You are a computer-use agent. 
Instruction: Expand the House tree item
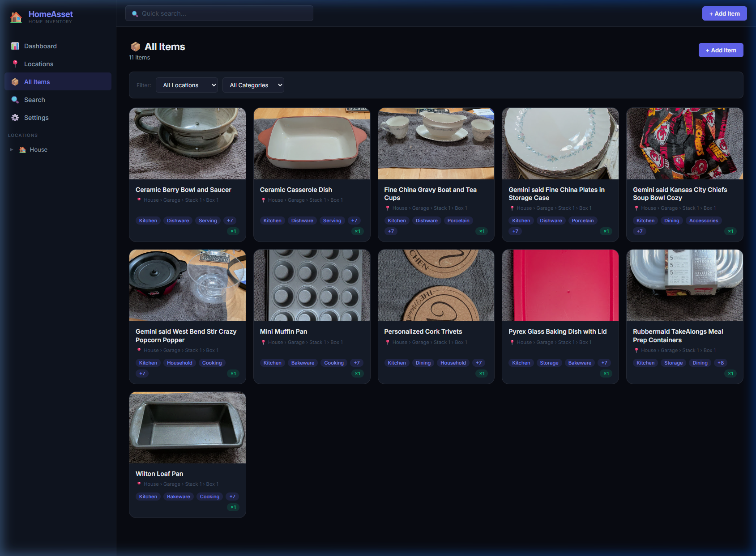point(11,149)
